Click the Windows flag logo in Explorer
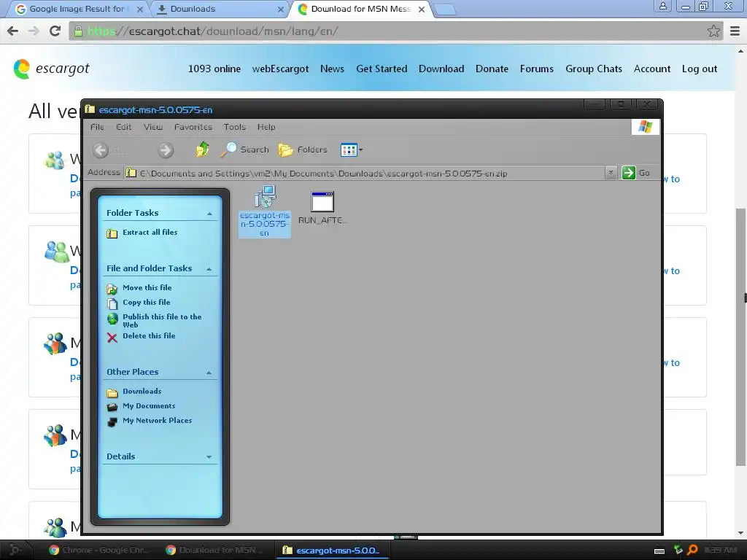This screenshot has height=560, width=747. (646, 127)
